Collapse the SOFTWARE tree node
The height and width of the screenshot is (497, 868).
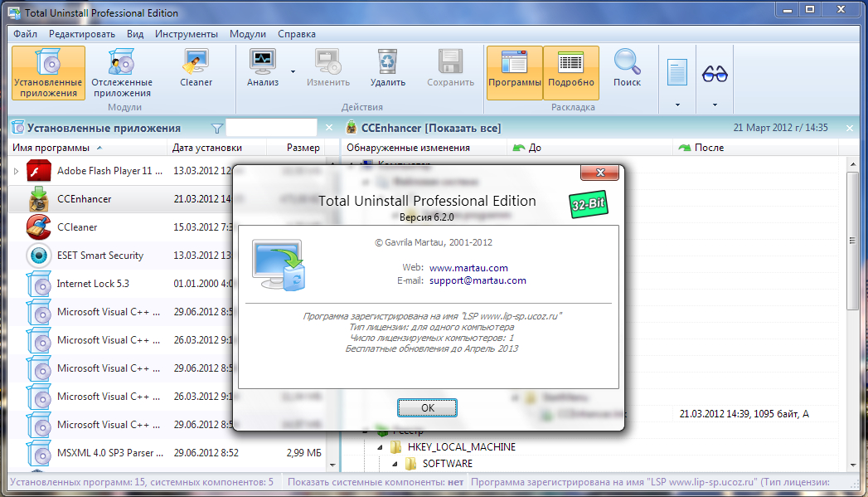(x=395, y=464)
